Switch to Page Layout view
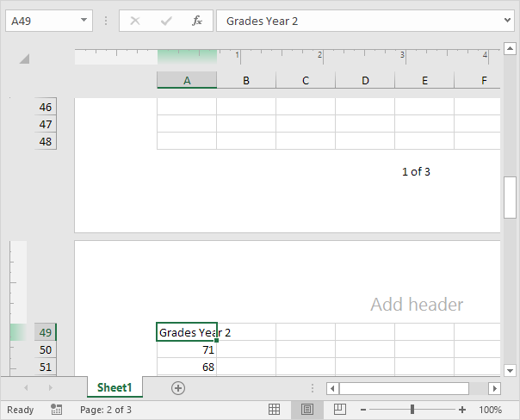520x420 pixels. (306, 410)
